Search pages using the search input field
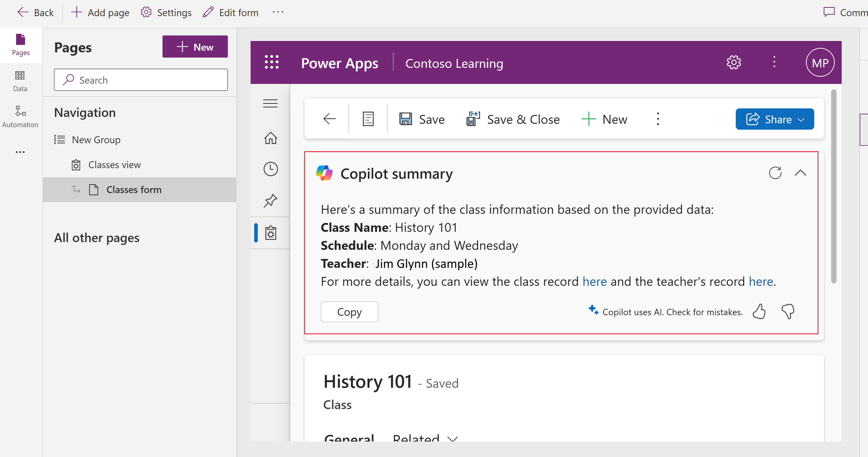This screenshot has width=868, height=457. click(141, 80)
